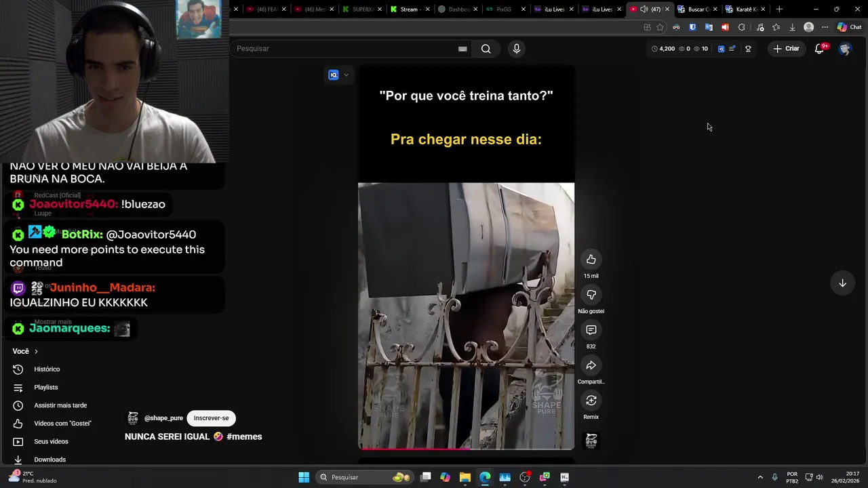Open the browser downloads icon

[x=792, y=27]
